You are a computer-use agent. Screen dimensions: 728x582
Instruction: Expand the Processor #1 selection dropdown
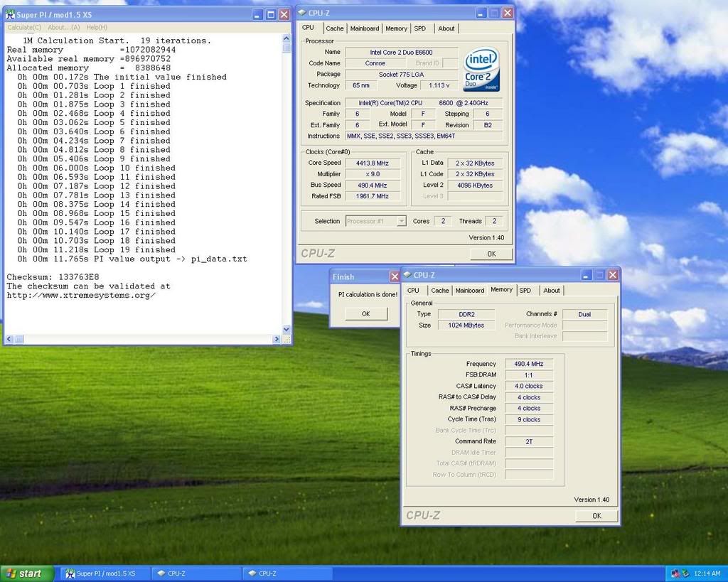pos(401,221)
